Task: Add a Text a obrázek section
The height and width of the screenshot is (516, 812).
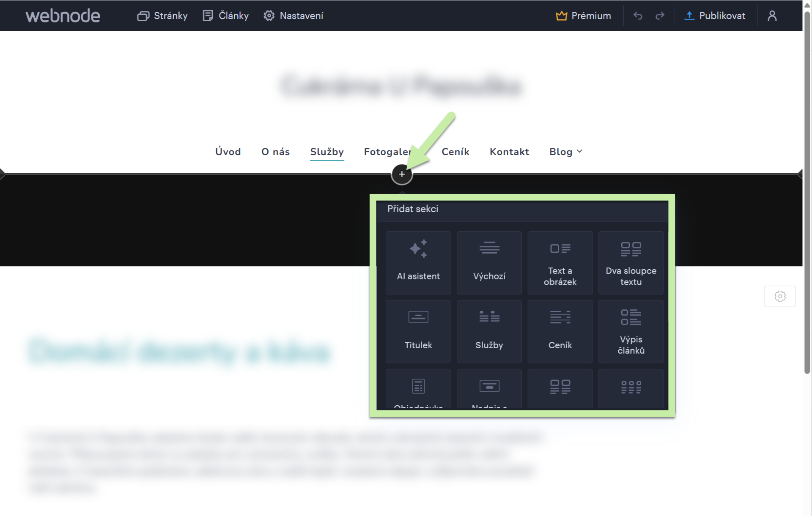Action: [560, 262]
